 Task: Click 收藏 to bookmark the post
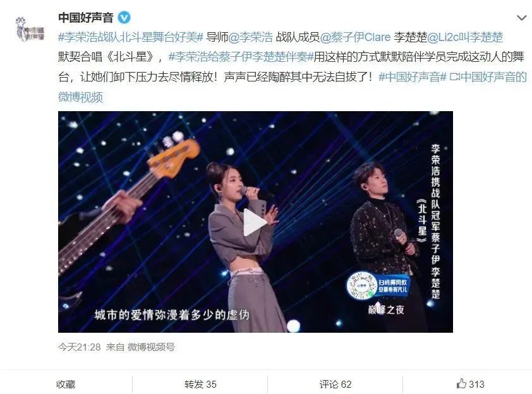(x=66, y=384)
